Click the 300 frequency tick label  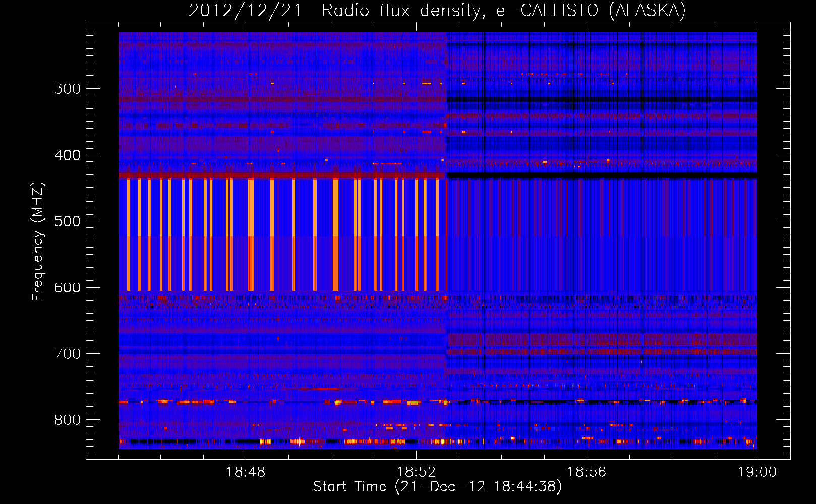point(68,89)
